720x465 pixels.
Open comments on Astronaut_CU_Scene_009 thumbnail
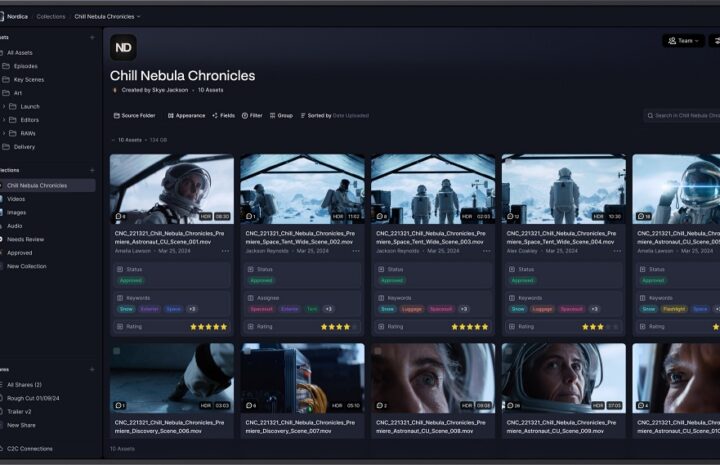[514, 406]
